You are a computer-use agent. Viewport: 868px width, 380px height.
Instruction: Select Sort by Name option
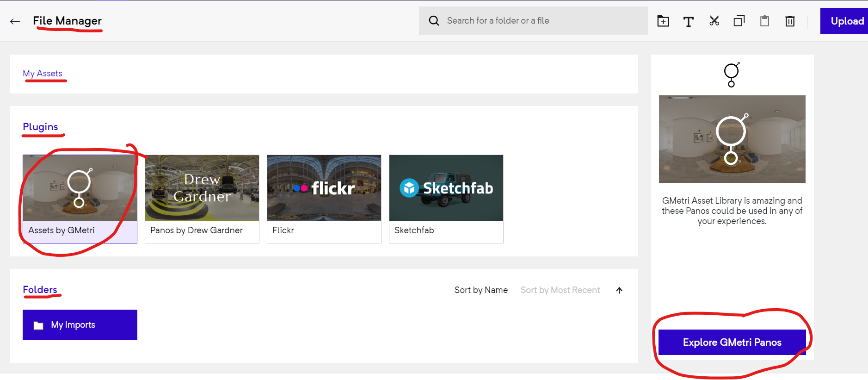(x=481, y=290)
